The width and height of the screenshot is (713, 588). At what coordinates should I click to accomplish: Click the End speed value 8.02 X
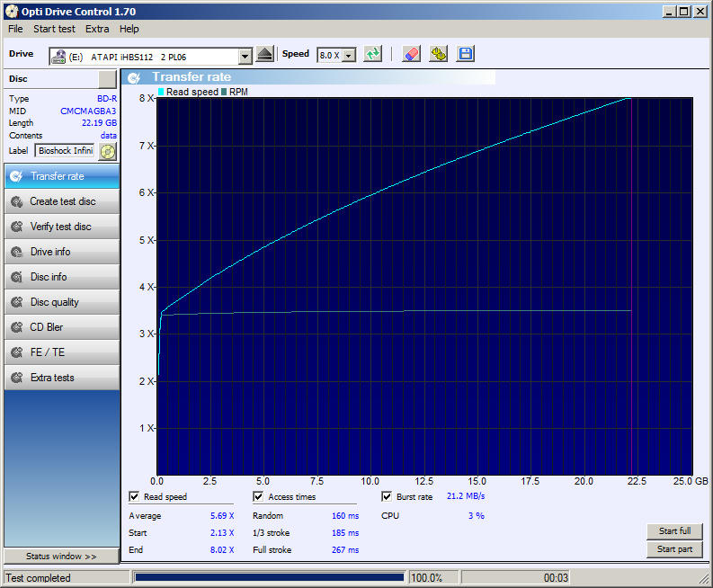pyautogui.click(x=222, y=550)
